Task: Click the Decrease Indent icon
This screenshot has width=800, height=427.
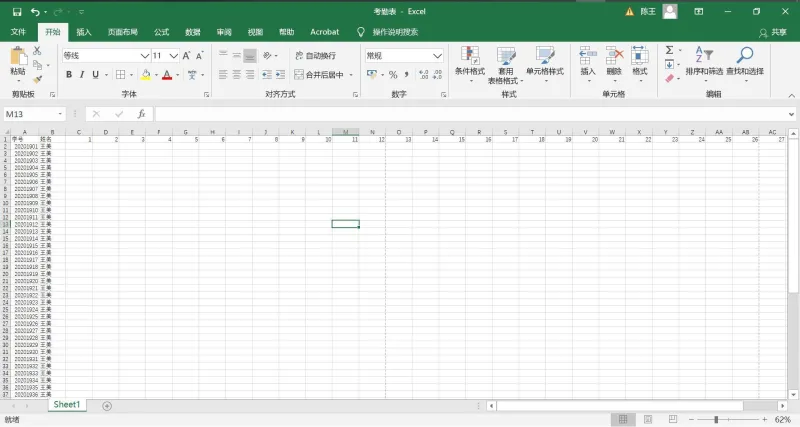Action: 266,74
